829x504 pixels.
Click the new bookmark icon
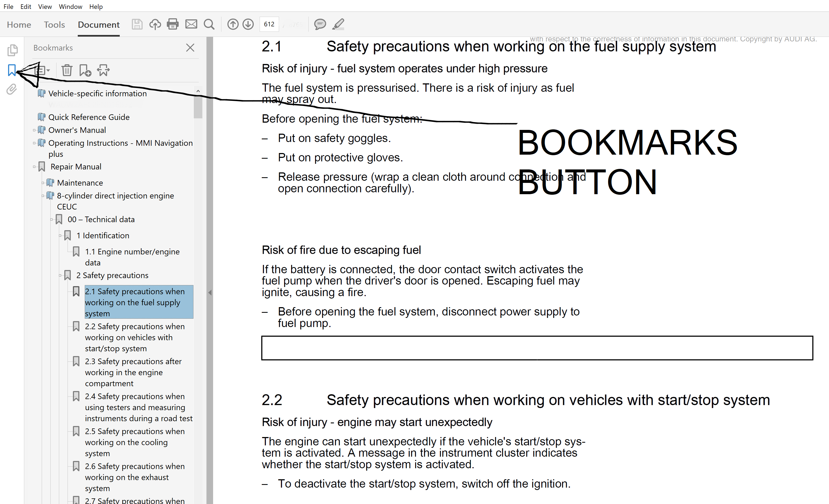point(85,70)
